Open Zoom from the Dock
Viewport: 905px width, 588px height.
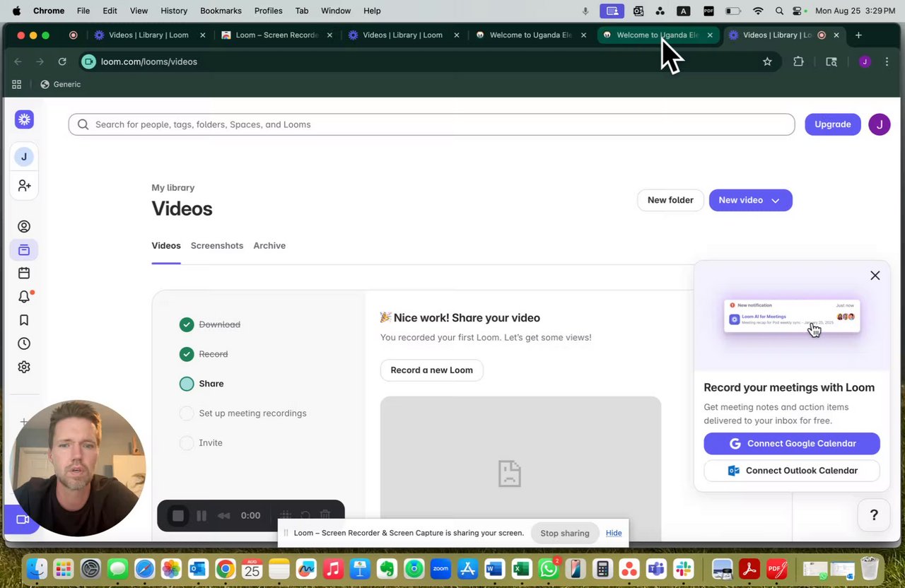pyautogui.click(x=440, y=568)
